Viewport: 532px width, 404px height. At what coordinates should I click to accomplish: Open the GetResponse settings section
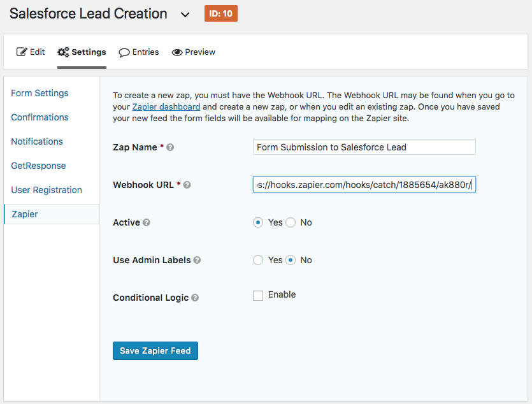point(38,166)
